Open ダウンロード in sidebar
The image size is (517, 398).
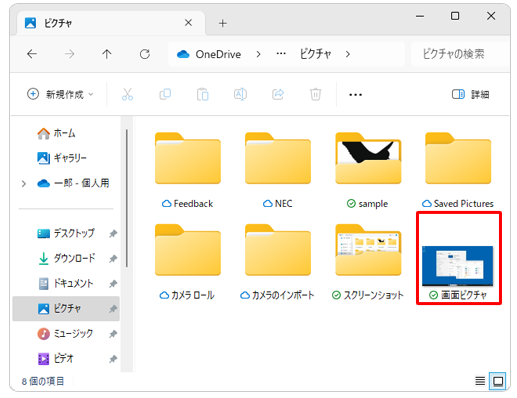66,258
